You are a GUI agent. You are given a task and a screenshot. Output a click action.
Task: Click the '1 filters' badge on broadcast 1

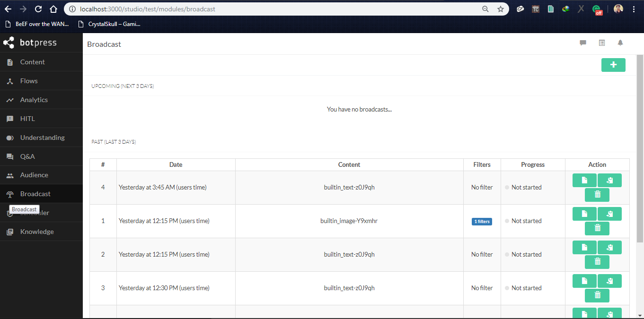tap(482, 221)
